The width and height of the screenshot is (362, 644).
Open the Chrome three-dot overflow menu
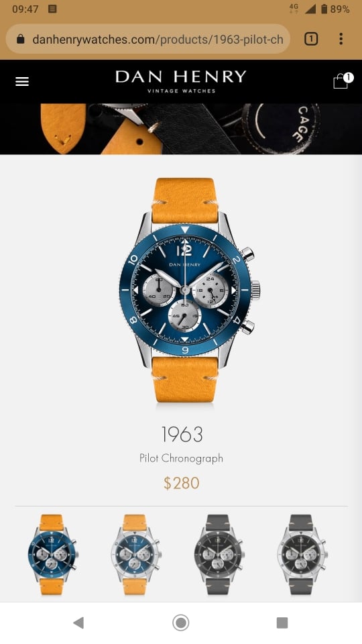[x=341, y=39]
